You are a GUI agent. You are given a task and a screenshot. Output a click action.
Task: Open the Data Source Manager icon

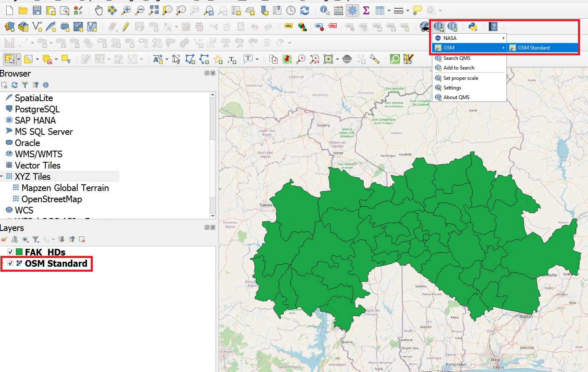pyautogui.click(x=9, y=27)
